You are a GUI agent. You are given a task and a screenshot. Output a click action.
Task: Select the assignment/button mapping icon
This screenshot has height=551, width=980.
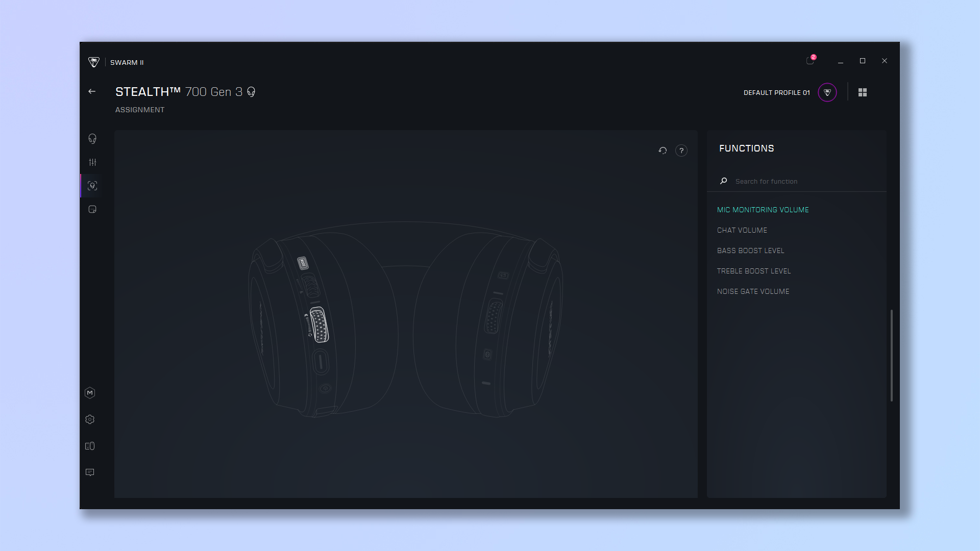coord(92,186)
